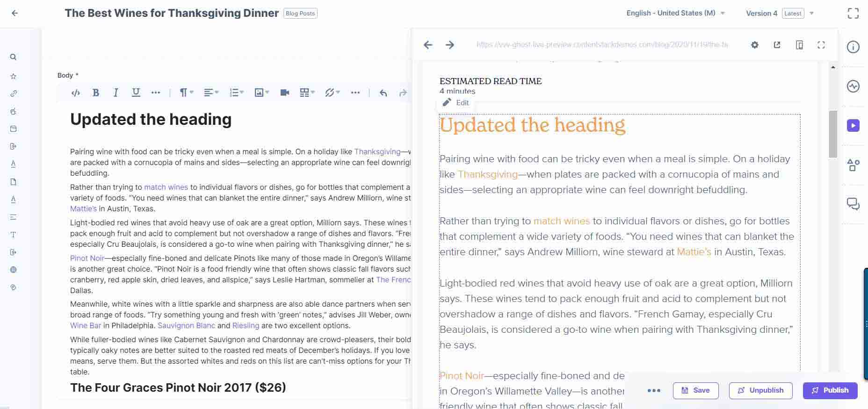This screenshot has width=868, height=409.
Task: Click scroll-up arrow in preview scrollbar
Action: tap(833, 67)
